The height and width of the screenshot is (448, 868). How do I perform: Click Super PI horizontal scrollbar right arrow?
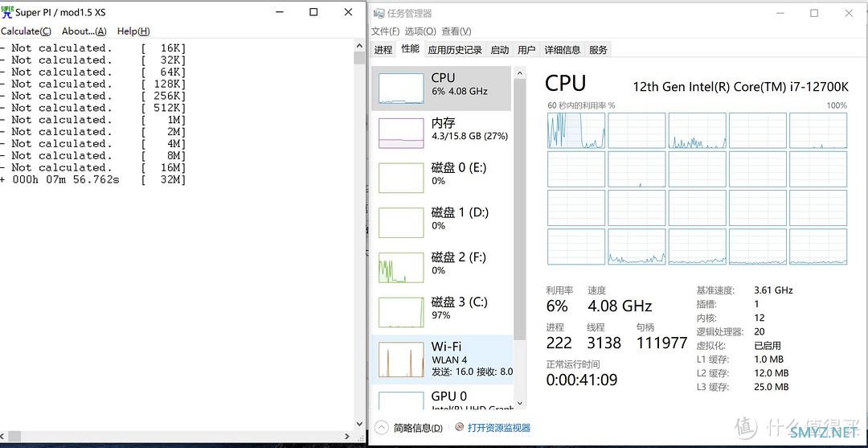click(348, 437)
